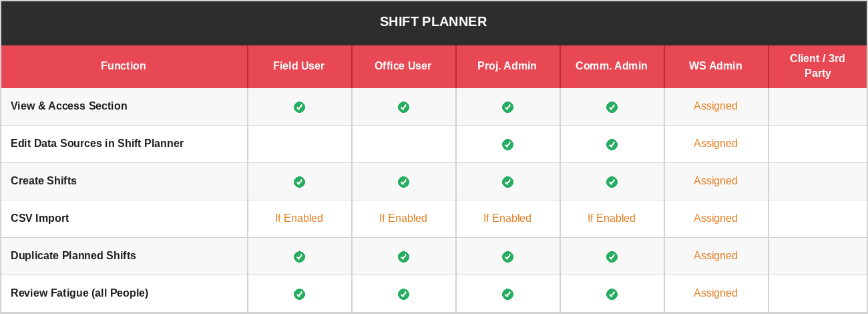Click 'Assigned' in the View & Access Section row
The width and height of the screenshot is (868, 314).
tap(715, 106)
